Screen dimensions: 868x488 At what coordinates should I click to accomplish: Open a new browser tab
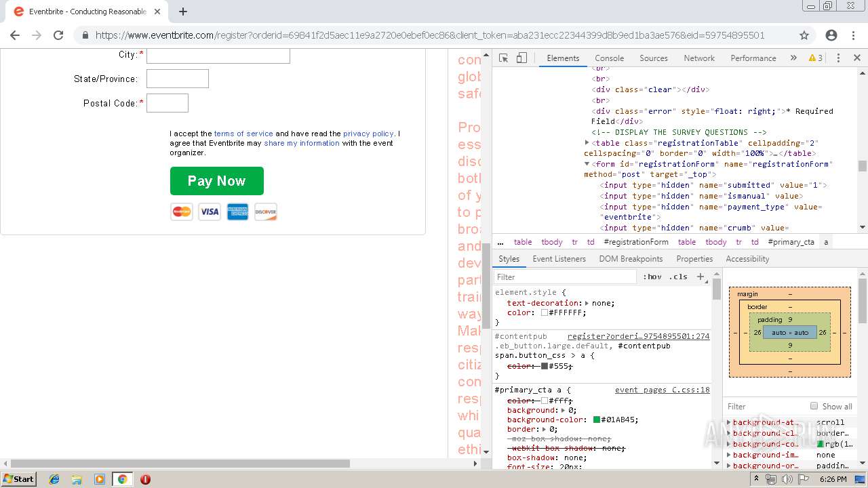[183, 12]
